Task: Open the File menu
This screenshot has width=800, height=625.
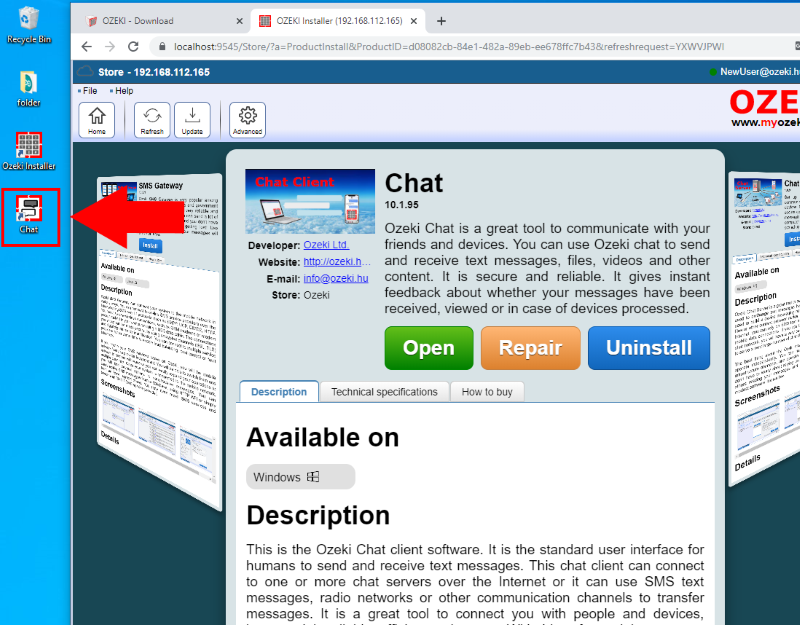Action: pos(88,91)
